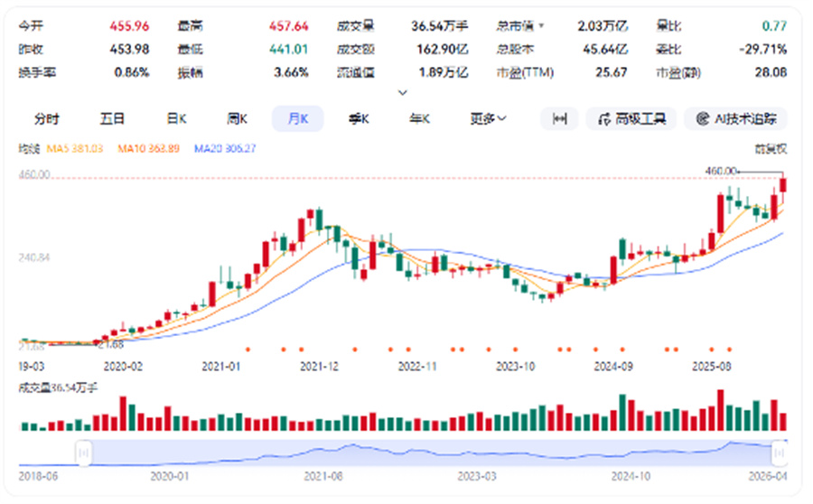The height and width of the screenshot is (504, 813).
Task: Click the 2024-10 range slider date
Action: 631,476
